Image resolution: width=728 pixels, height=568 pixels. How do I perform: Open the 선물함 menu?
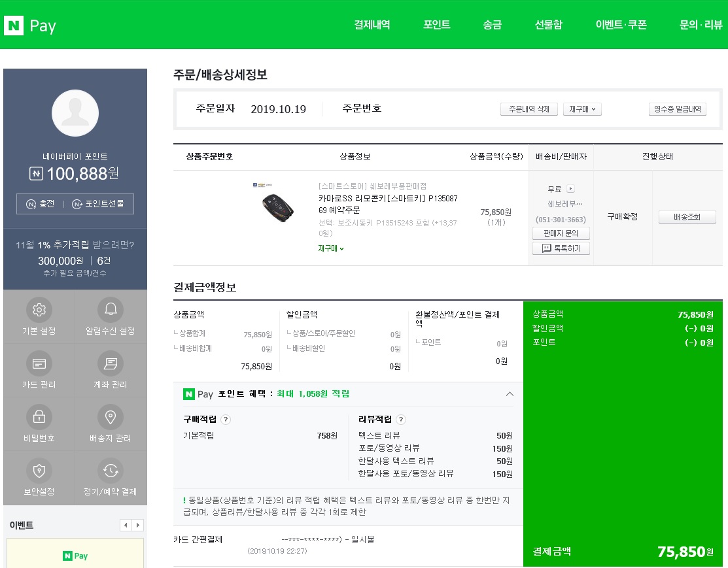(x=548, y=25)
